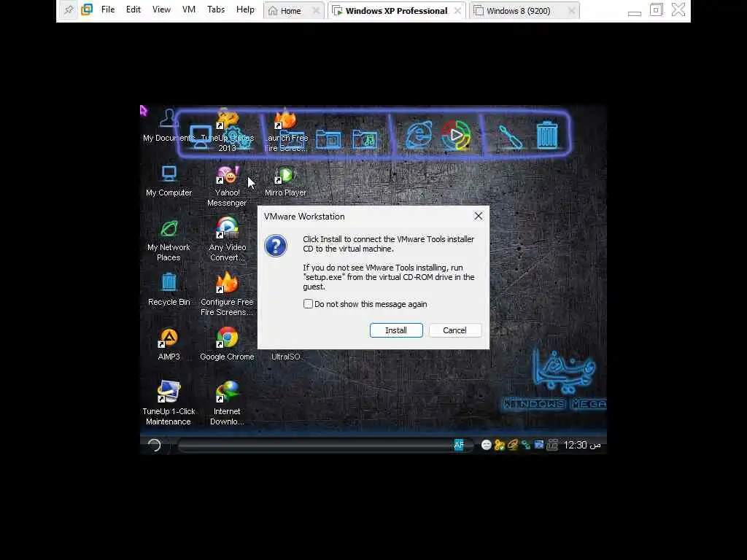
Task: Click Install in VMware Workstation dialog
Action: (x=396, y=330)
